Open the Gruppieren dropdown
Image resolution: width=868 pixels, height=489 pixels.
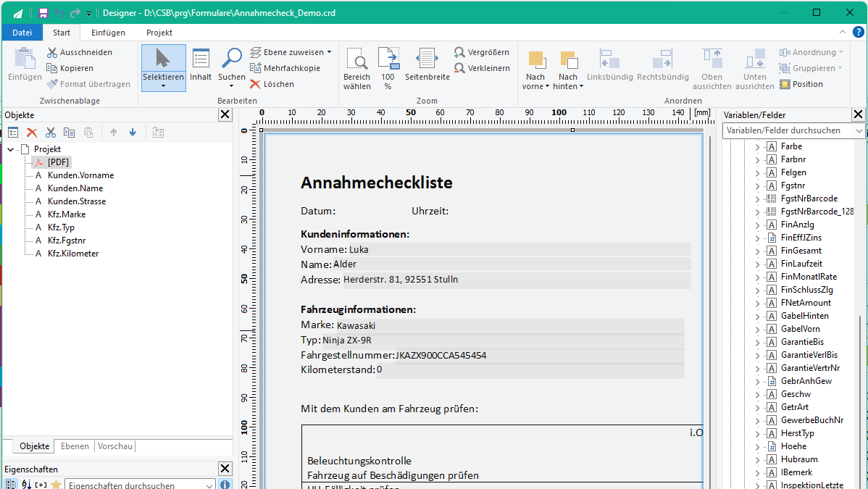point(811,68)
